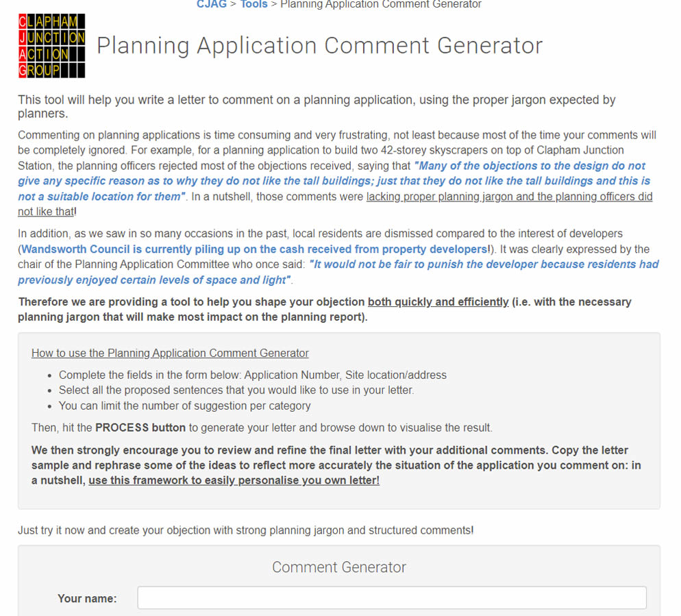Click the Clapham Junction Action Group logo
The image size is (681, 616).
point(51,46)
